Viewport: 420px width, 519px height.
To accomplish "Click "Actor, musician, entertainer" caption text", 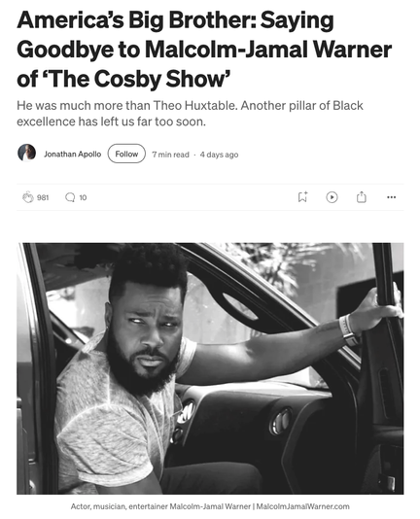I will pyautogui.click(x=120, y=506).
